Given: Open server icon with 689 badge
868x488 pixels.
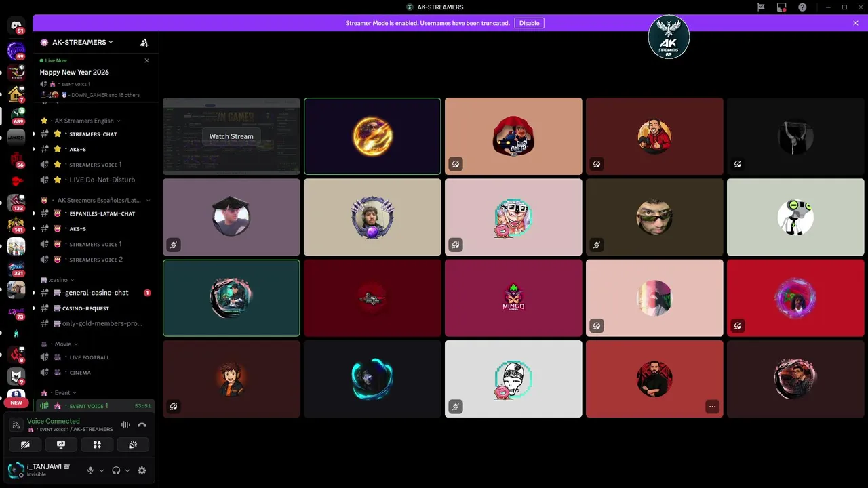Looking at the screenshot, I should point(16,115).
